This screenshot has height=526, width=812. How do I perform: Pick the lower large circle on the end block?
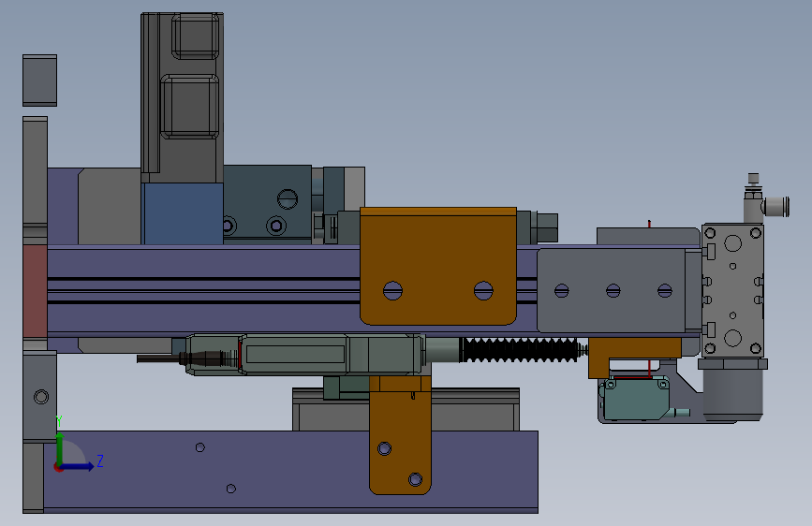732,338
